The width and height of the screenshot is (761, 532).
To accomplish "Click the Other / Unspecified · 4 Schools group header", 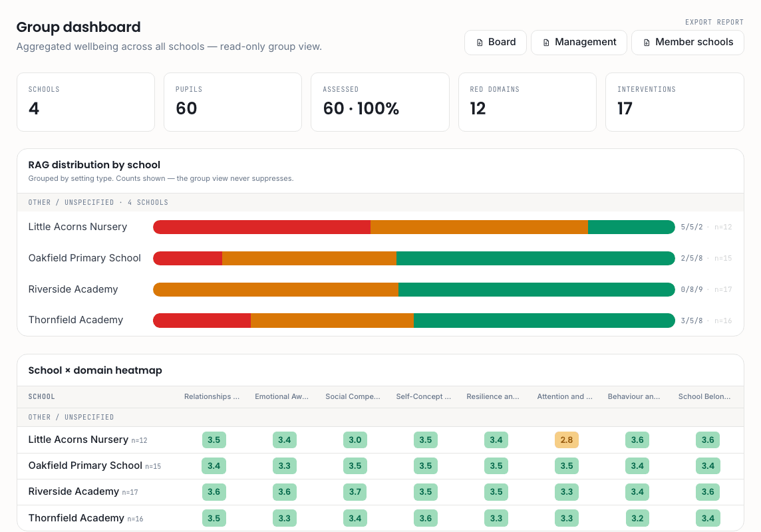I will 380,202.
